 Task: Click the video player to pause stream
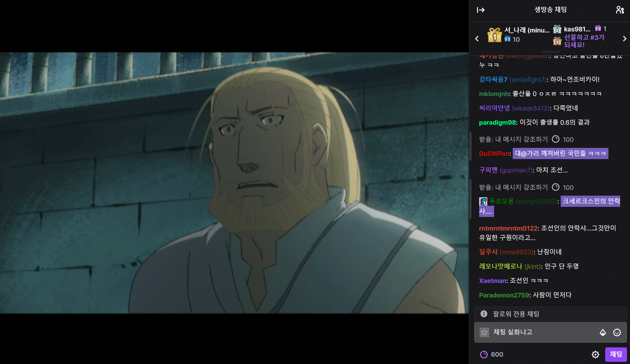234,183
